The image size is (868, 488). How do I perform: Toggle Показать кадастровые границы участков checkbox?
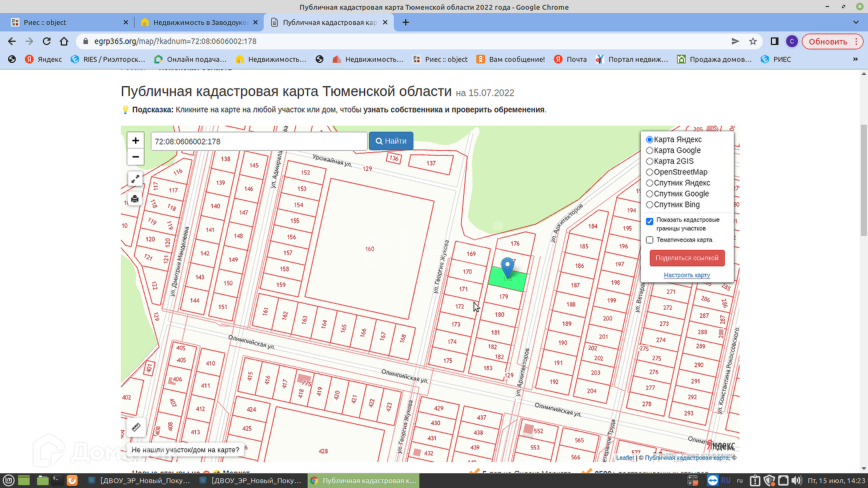649,221
